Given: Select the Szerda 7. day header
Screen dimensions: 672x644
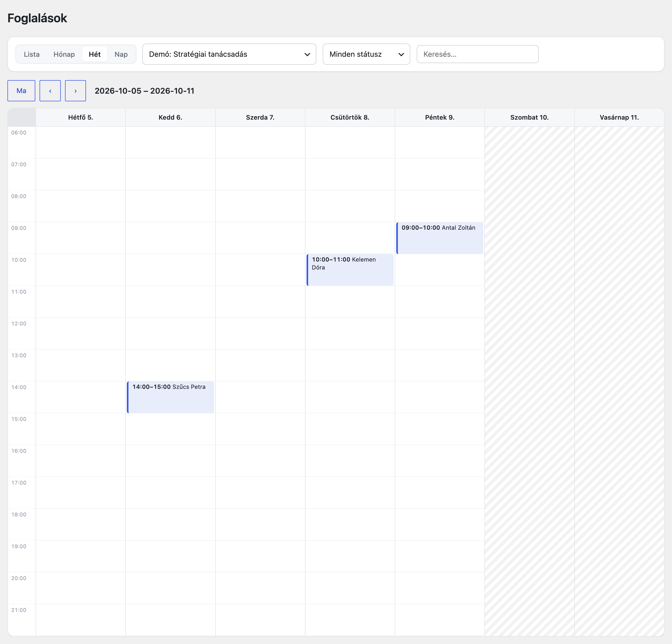Looking at the screenshot, I should click(260, 117).
